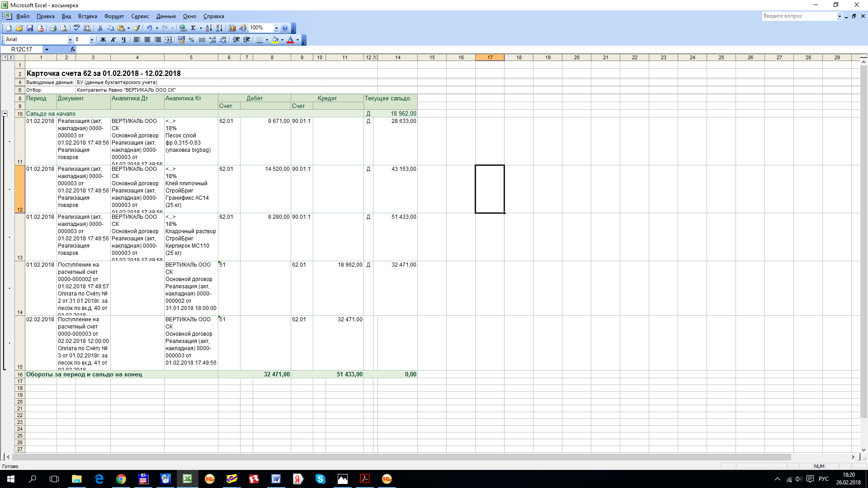The image size is (868, 488).
Task: Toggle italic К formatting
Action: pos(113,40)
